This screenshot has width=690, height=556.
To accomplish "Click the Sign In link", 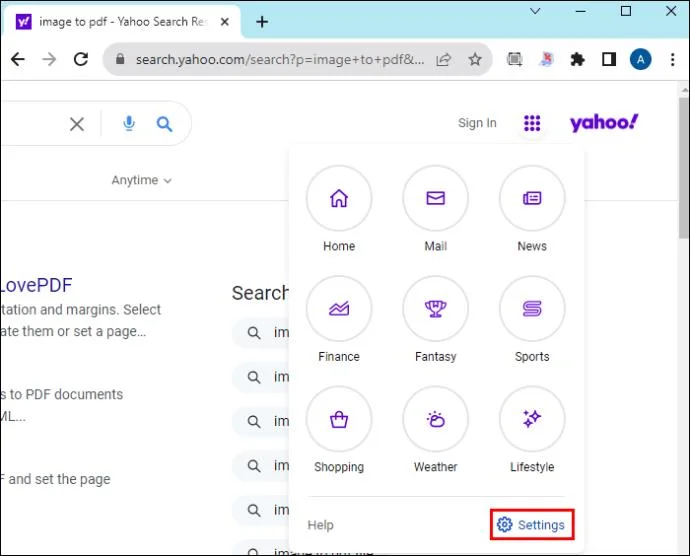I will [477, 123].
